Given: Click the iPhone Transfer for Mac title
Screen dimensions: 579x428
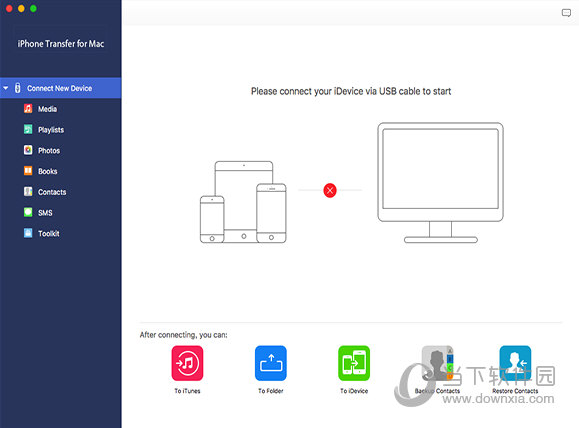Looking at the screenshot, I should (61, 44).
